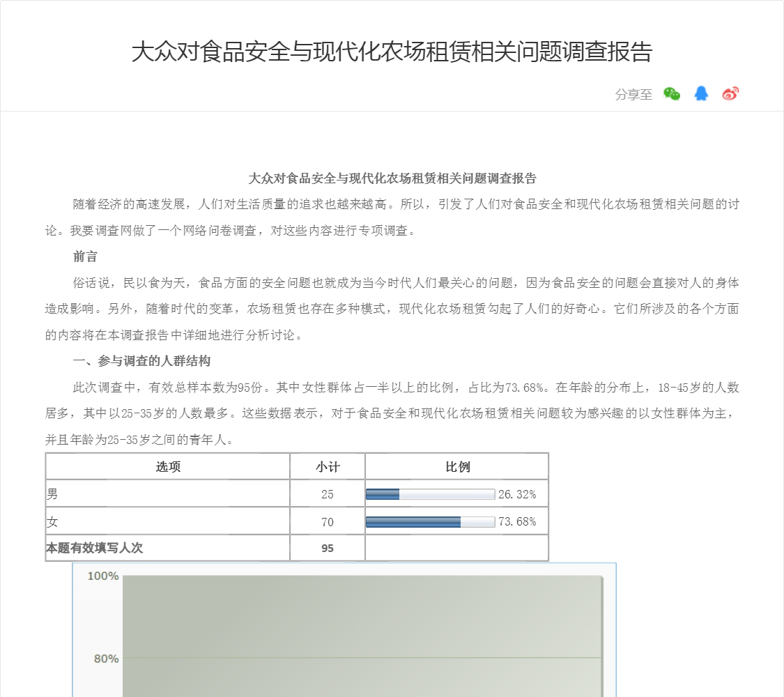Image resolution: width=784 pixels, height=697 pixels.
Task: Click the paragraph starting with 此次调查中
Action: tap(392, 413)
